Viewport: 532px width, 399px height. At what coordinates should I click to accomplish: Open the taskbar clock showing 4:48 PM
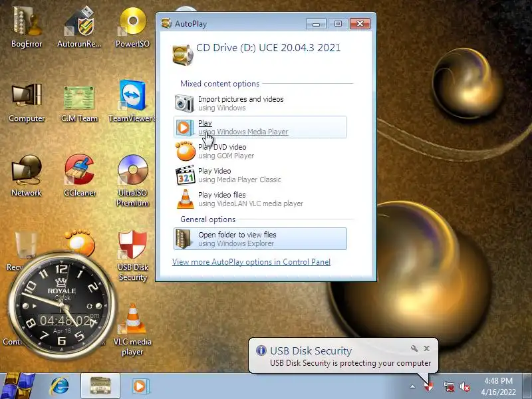click(x=498, y=386)
